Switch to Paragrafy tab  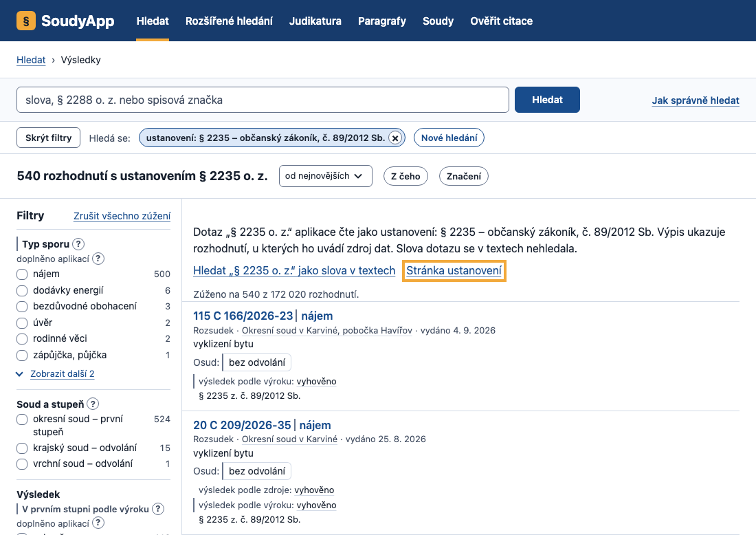(382, 21)
